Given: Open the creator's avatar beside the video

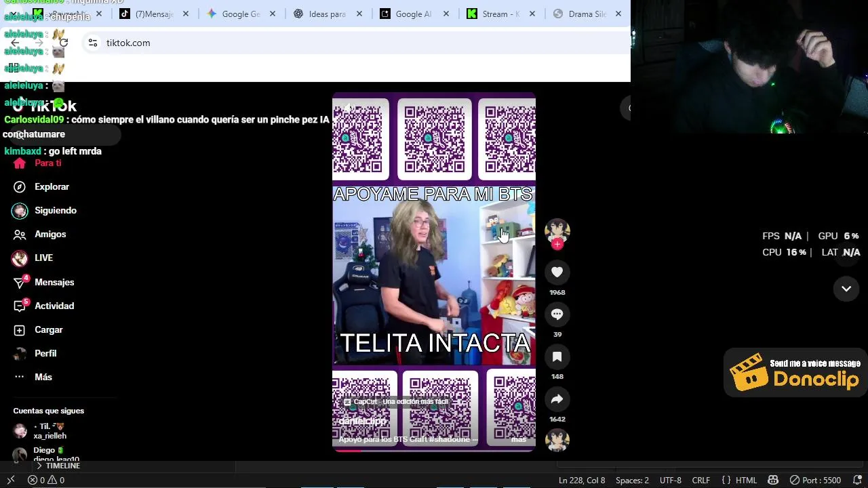Looking at the screenshot, I should [557, 230].
